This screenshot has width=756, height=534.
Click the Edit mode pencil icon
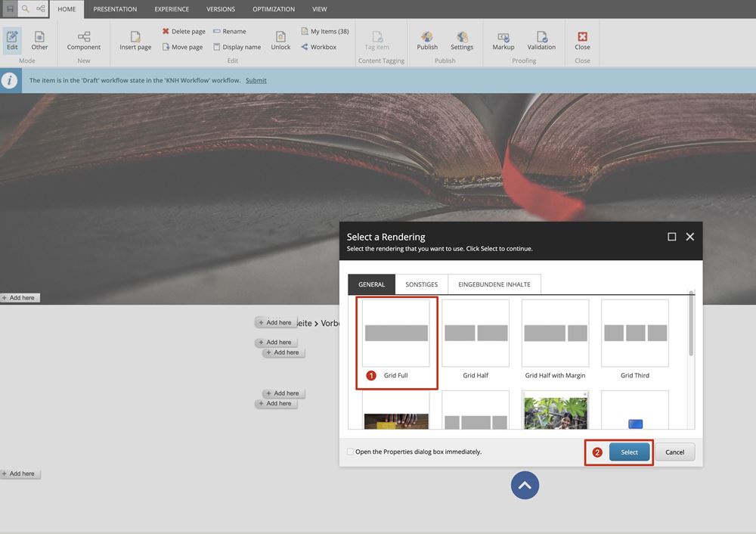tap(12, 36)
